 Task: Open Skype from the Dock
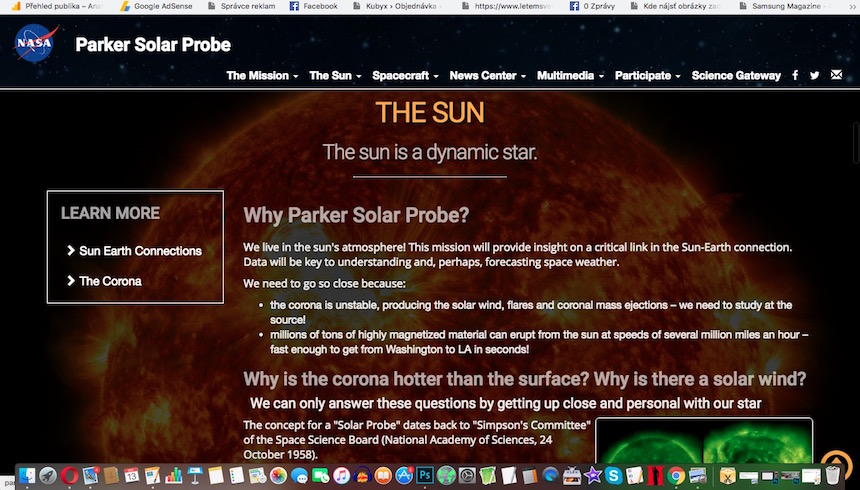click(x=613, y=475)
